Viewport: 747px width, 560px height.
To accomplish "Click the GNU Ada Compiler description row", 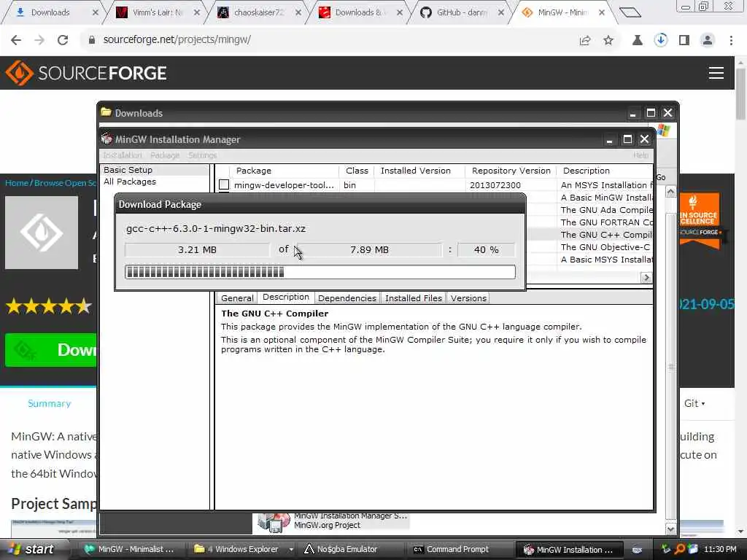I will (x=606, y=210).
